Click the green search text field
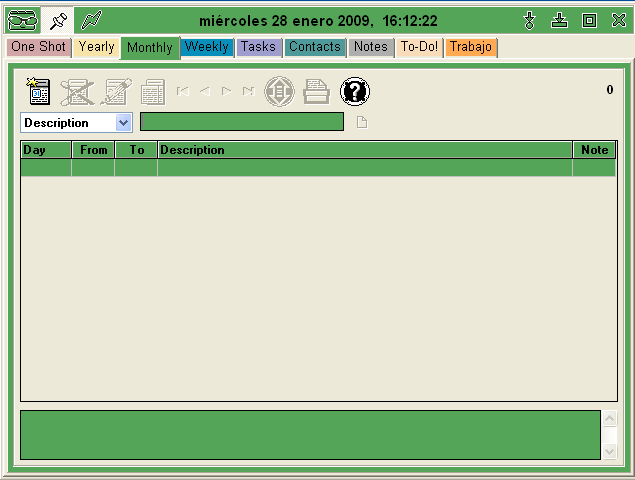 tap(242, 122)
